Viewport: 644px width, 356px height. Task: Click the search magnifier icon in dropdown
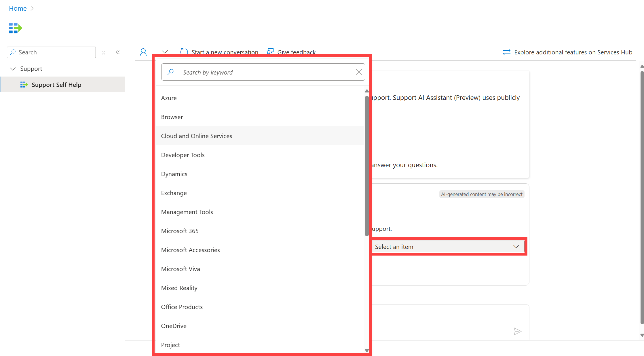pyautogui.click(x=171, y=71)
